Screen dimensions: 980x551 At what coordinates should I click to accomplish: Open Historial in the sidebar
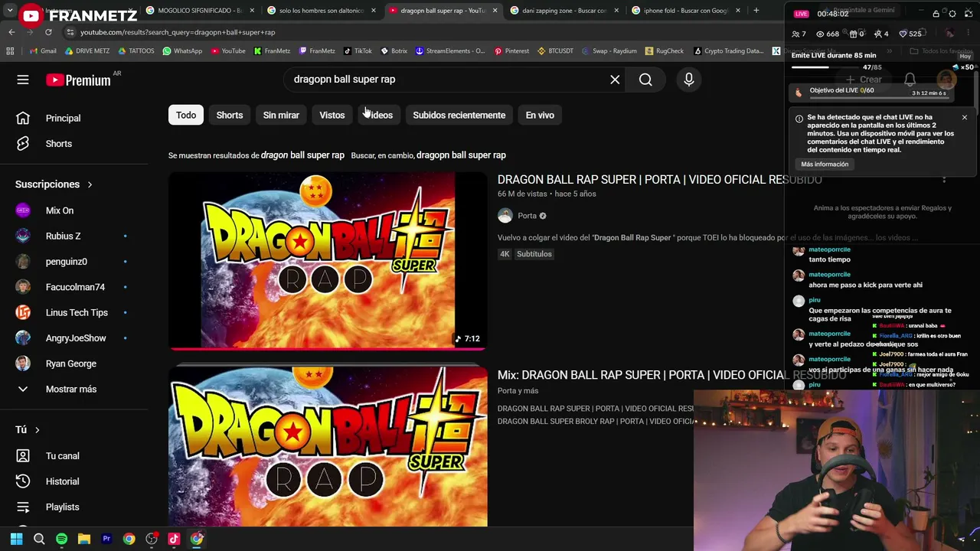tap(62, 481)
